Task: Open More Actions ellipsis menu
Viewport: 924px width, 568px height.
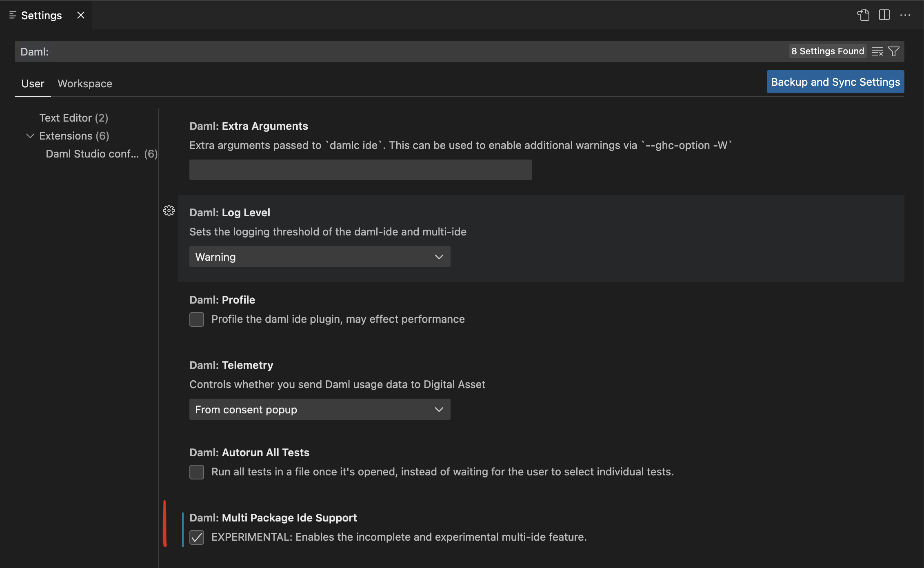Action: (905, 15)
